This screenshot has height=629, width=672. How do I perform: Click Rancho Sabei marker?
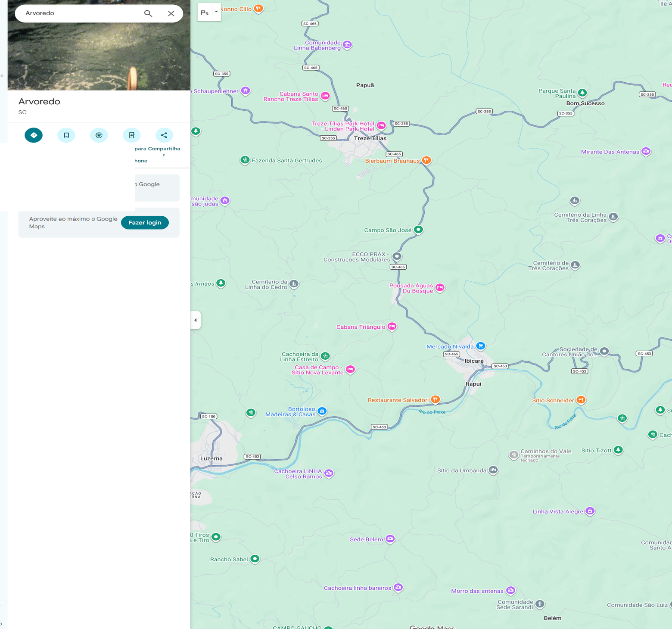pos(255,559)
